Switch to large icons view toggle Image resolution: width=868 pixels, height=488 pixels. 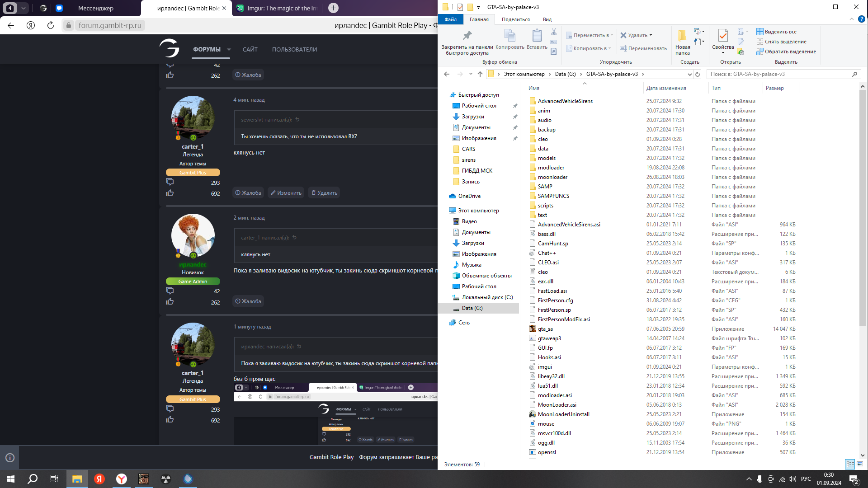tap(860, 464)
